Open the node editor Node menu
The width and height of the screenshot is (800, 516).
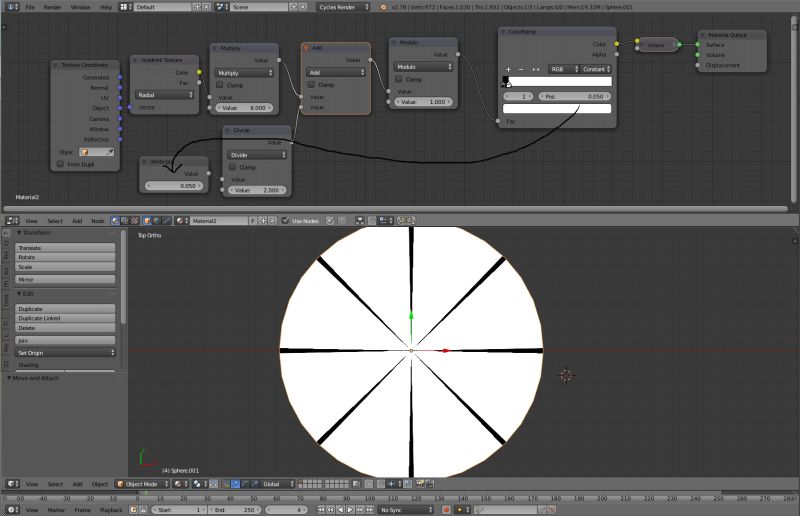coord(97,221)
